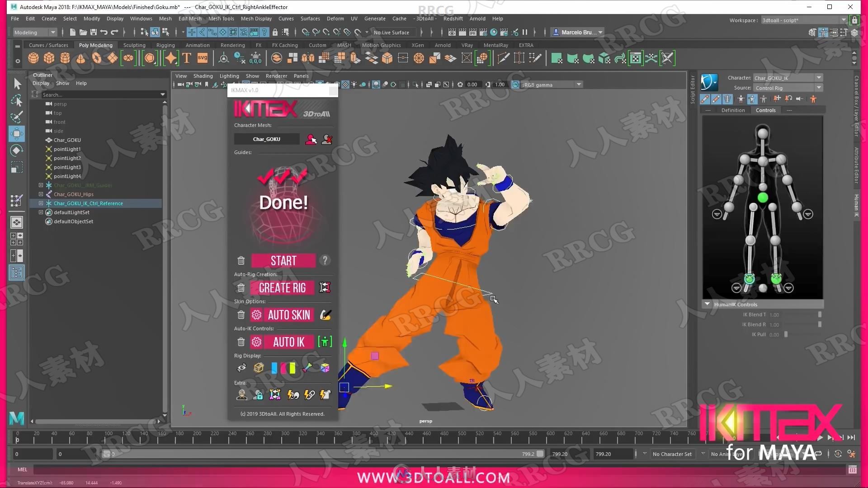868x488 pixels.
Task: Open the Character Char_GOKU_IK dropdown
Action: tap(788, 78)
